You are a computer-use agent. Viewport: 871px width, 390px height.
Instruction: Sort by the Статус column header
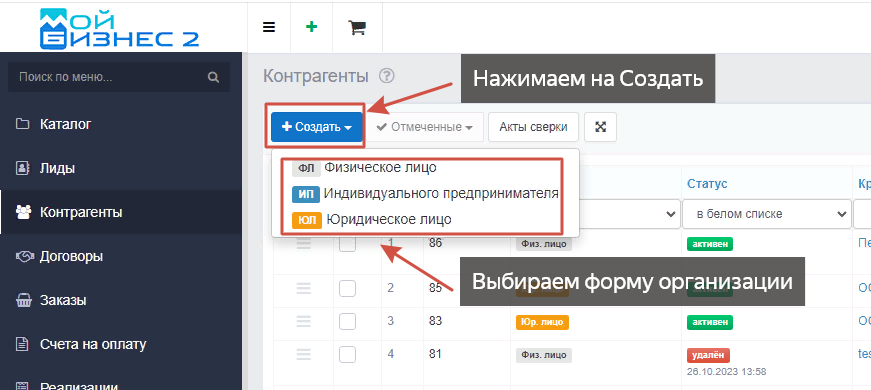(x=707, y=183)
